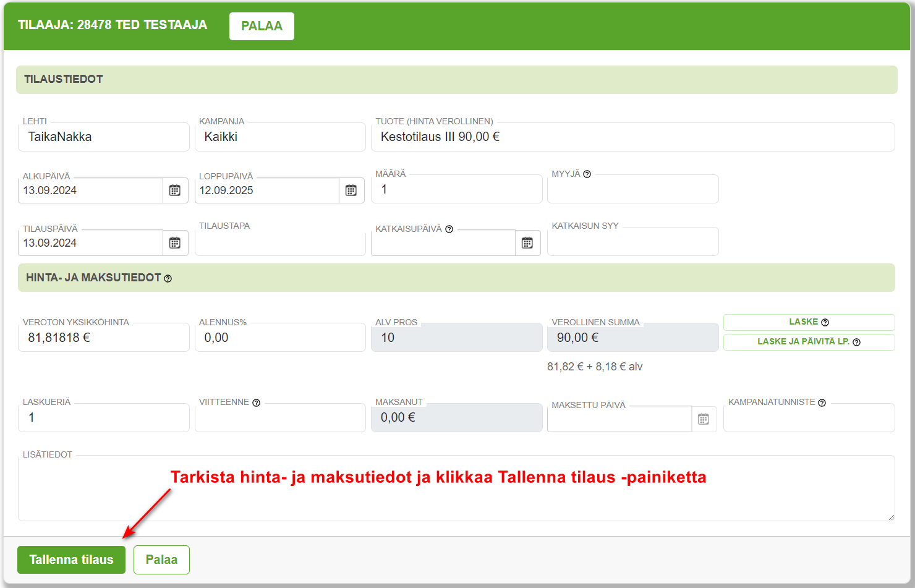Click the Laske ja päivitä LP. button

pyautogui.click(x=809, y=342)
